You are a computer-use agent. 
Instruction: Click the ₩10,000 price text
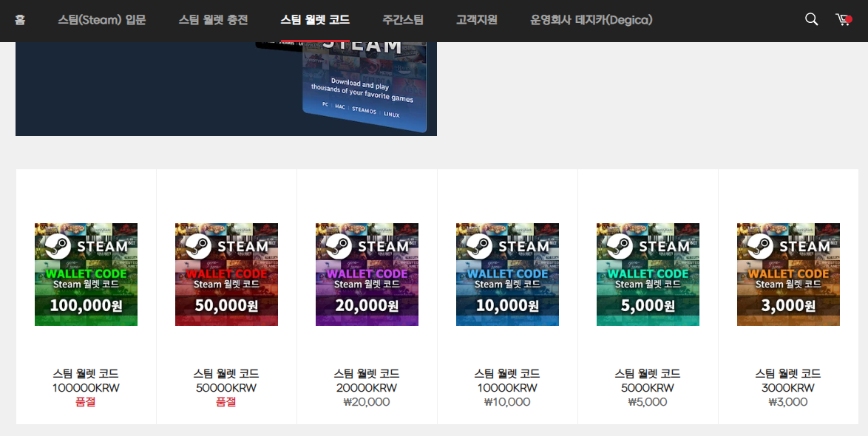(x=508, y=402)
